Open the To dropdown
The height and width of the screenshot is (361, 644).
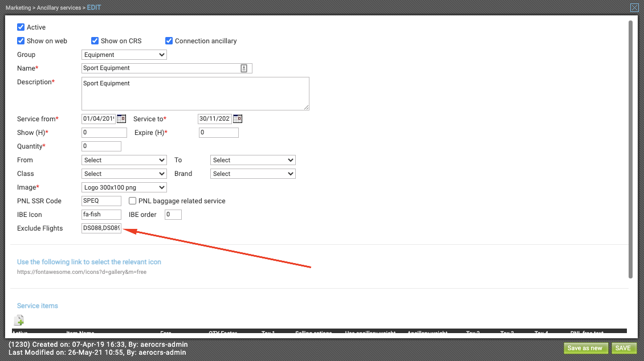click(253, 160)
